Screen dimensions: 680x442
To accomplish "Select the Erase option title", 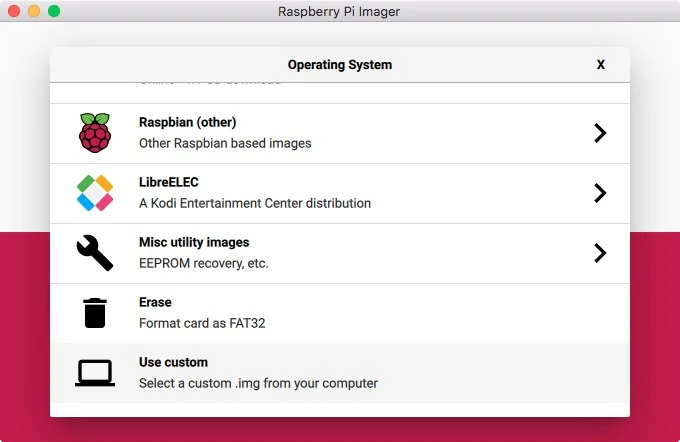I will pyautogui.click(x=155, y=302).
